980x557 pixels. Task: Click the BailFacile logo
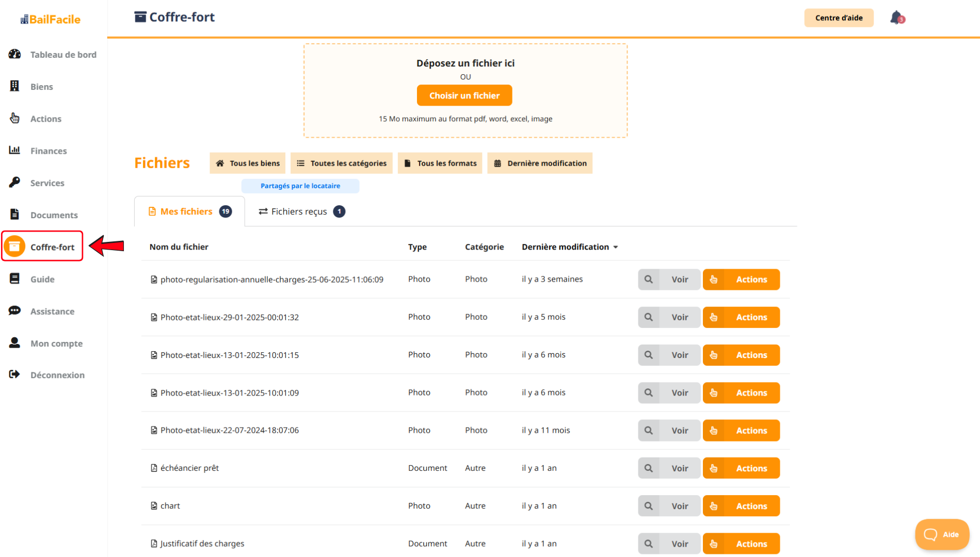[x=50, y=19]
